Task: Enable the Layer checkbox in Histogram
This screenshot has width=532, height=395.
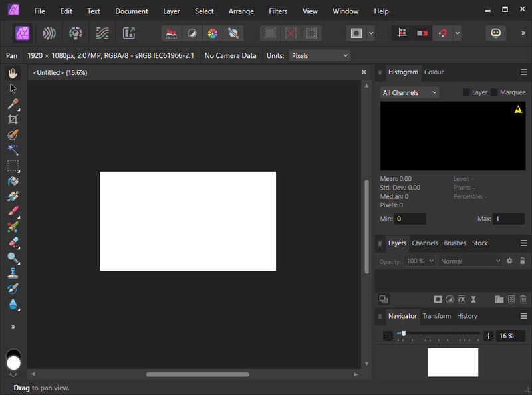Action: [x=466, y=92]
